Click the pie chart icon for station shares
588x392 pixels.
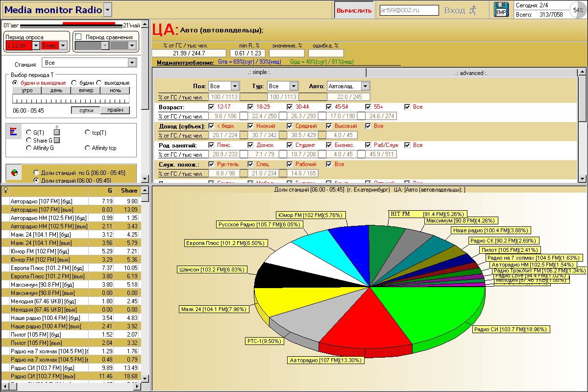point(14,173)
